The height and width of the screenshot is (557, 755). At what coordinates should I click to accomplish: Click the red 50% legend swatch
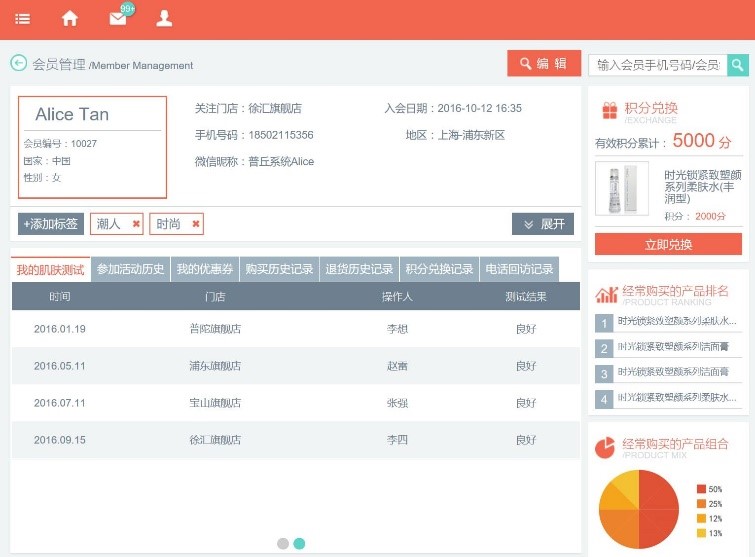click(x=701, y=489)
